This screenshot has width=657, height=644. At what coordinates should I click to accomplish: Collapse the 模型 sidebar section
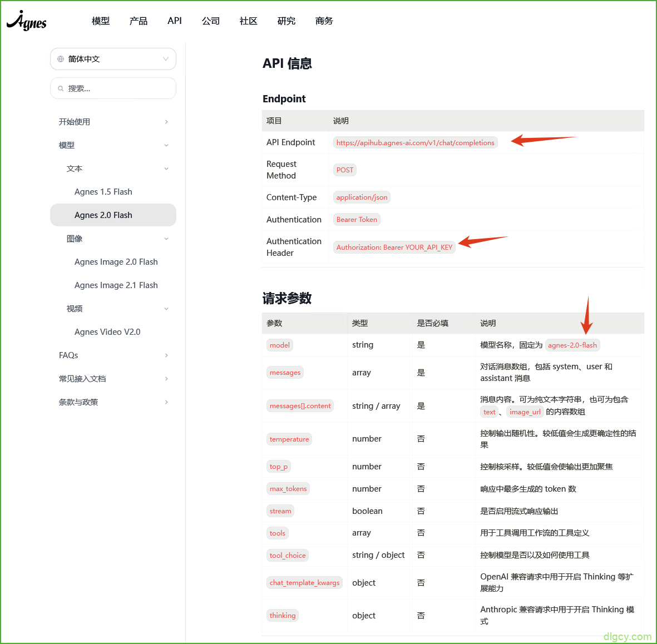tap(113, 145)
